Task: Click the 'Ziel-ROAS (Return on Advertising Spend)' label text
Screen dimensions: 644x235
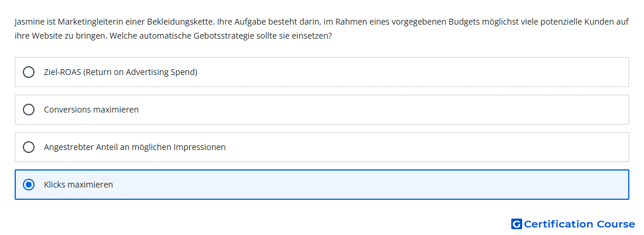Action: click(x=121, y=72)
